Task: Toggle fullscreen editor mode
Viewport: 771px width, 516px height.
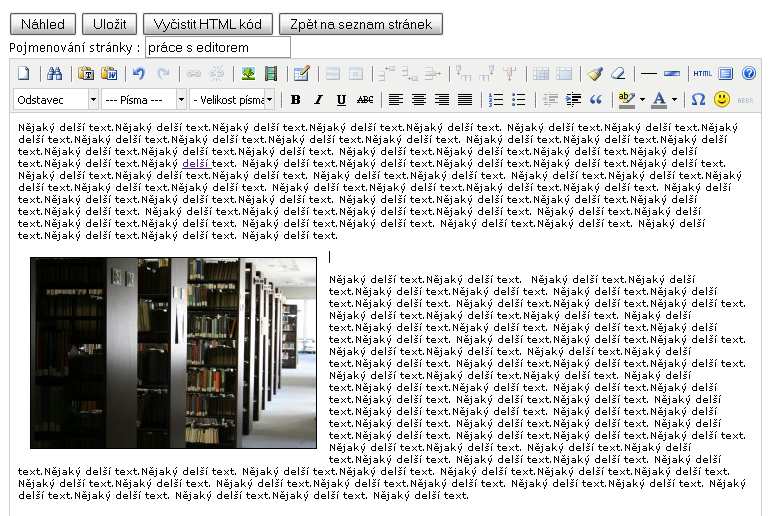Action: (x=725, y=74)
